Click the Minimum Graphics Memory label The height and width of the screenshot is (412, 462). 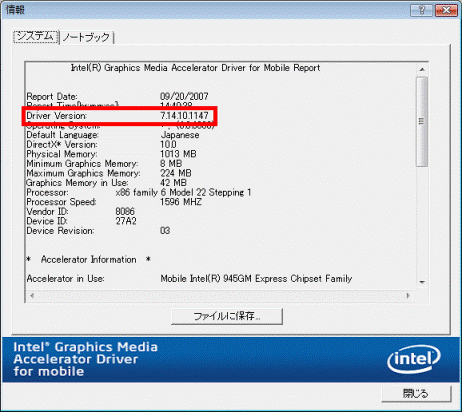[82, 164]
